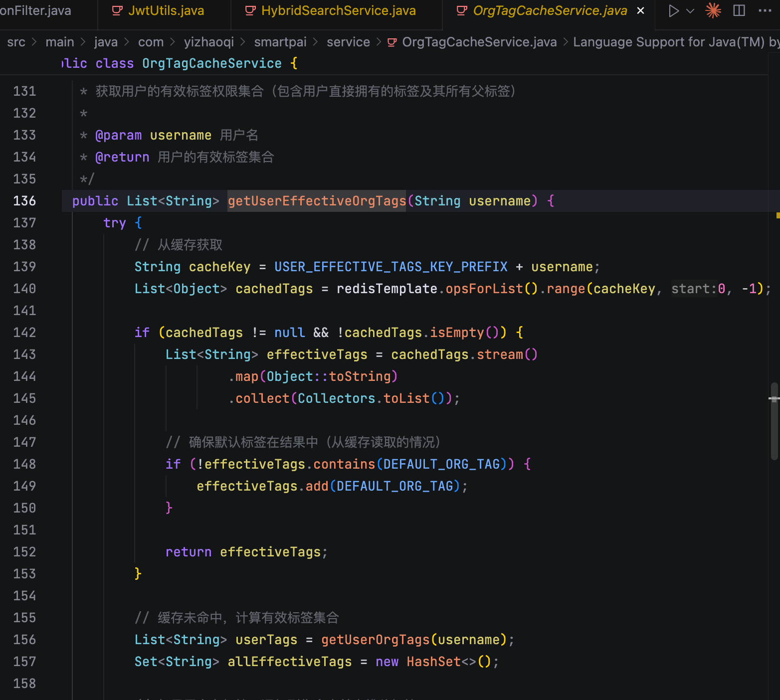The width and height of the screenshot is (780, 700).
Task: Close the OrgTagCacheService.java tab
Action: pos(641,10)
